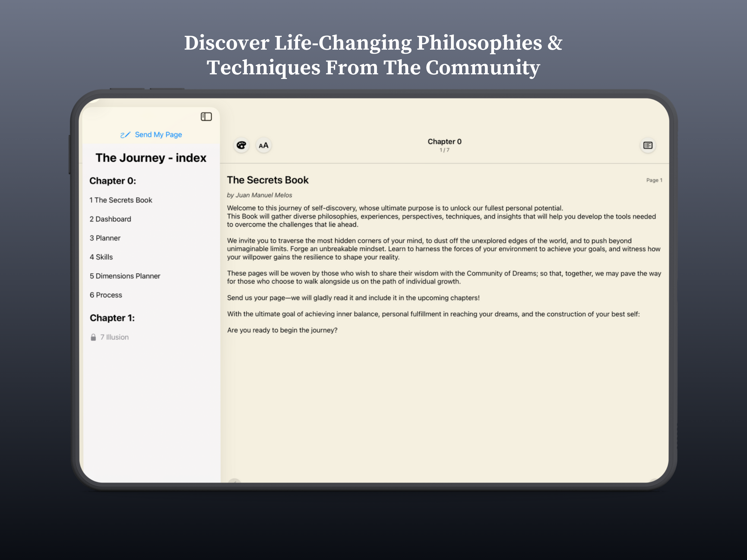The height and width of the screenshot is (560, 747).
Task: Click the Chapter 0 title in header
Action: click(x=444, y=141)
